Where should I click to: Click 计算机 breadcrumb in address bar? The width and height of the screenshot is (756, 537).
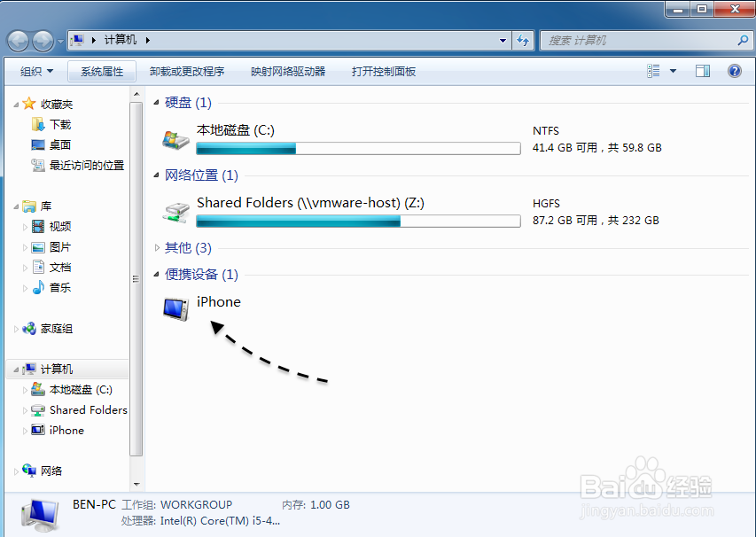tap(121, 40)
